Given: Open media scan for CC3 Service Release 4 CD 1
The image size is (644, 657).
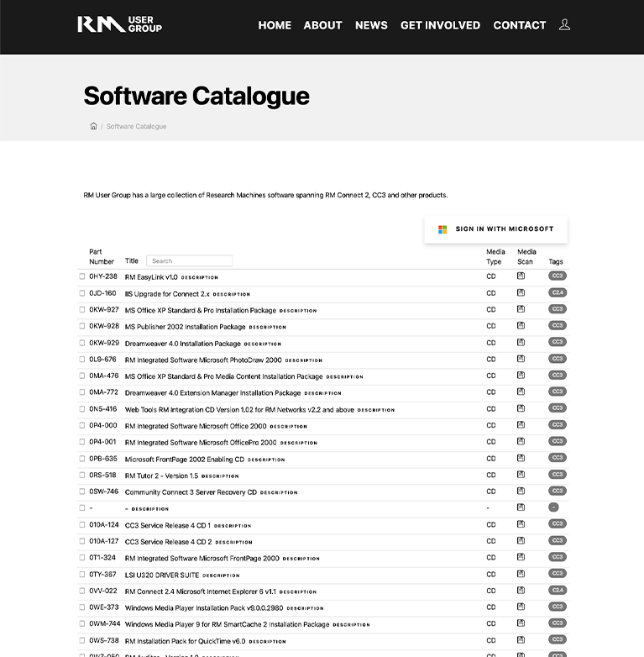Looking at the screenshot, I should click(521, 523).
